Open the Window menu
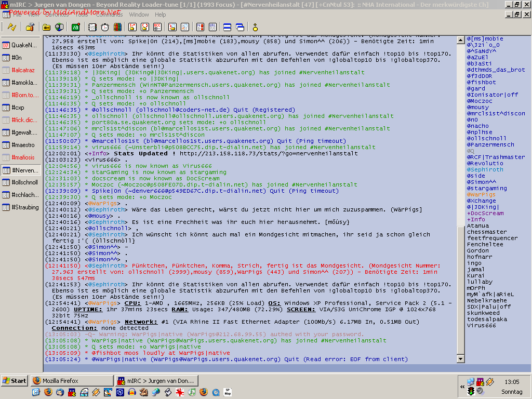This screenshot has height=399, width=532. [x=139, y=15]
